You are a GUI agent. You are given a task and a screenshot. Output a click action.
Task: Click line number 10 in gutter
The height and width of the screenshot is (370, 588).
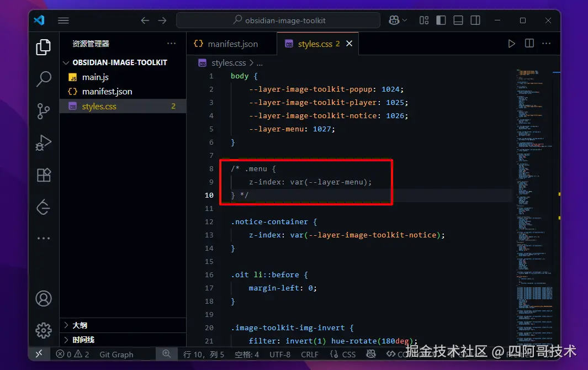click(209, 195)
